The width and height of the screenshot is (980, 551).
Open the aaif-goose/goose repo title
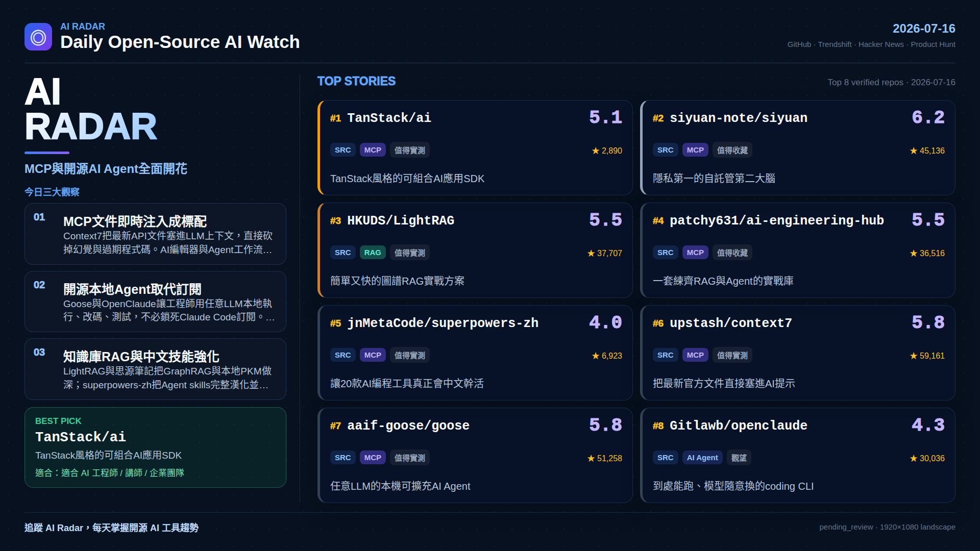[408, 425]
